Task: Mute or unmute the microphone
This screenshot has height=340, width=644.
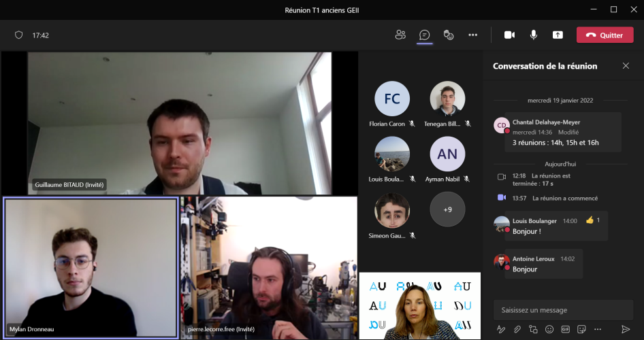Action: (x=534, y=35)
